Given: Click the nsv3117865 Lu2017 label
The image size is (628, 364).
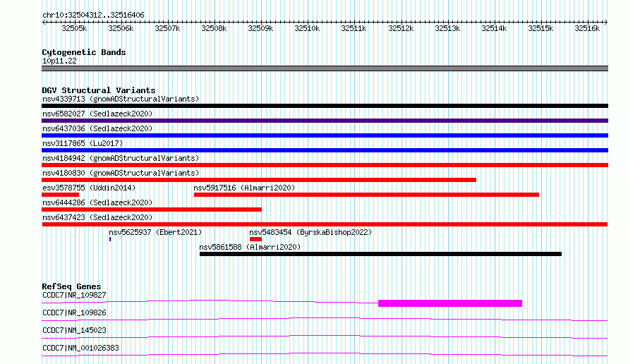Looking at the screenshot, I should pos(83,143).
